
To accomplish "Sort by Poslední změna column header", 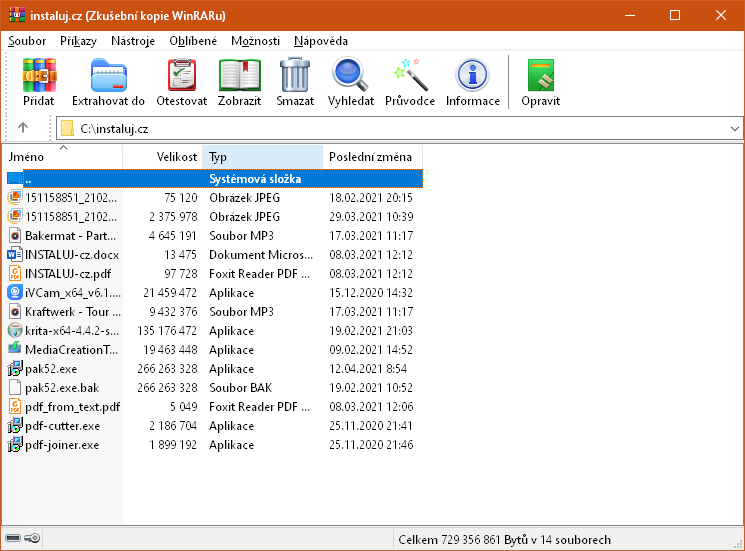I will point(369,157).
